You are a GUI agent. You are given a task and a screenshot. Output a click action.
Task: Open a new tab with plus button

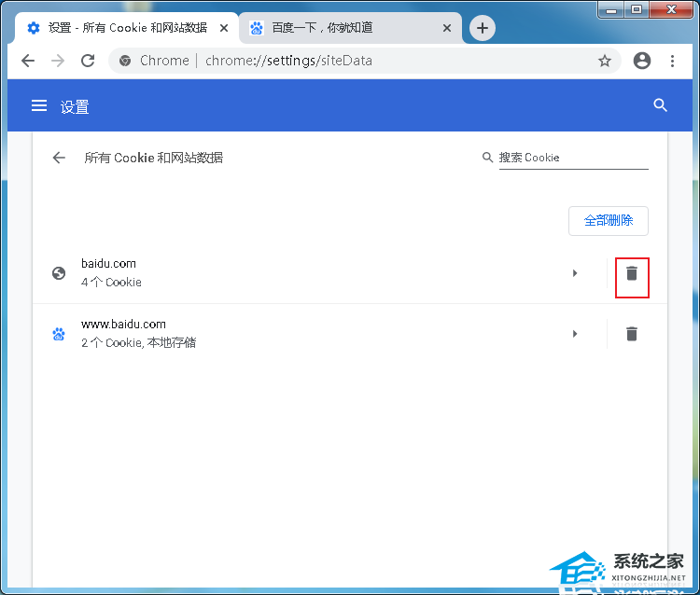pos(483,28)
